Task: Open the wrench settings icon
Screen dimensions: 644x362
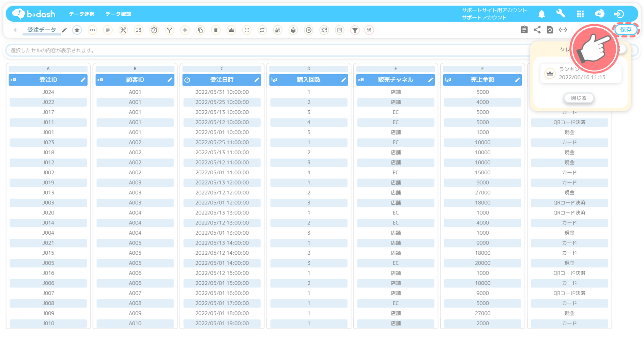Action: point(561,14)
